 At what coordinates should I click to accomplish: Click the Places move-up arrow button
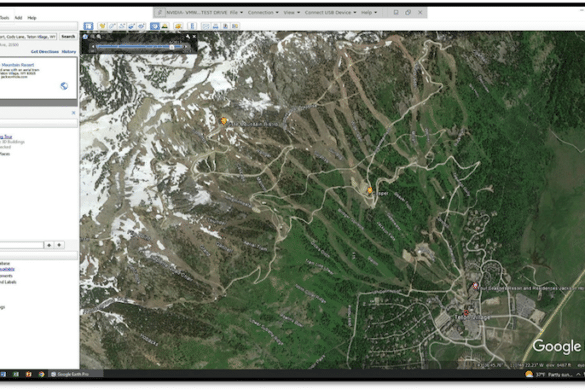tap(49, 245)
